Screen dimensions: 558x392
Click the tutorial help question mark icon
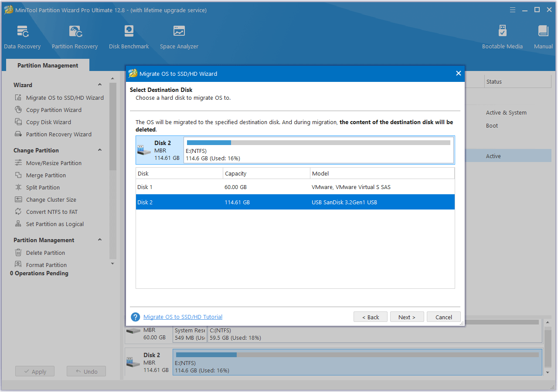click(136, 317)
